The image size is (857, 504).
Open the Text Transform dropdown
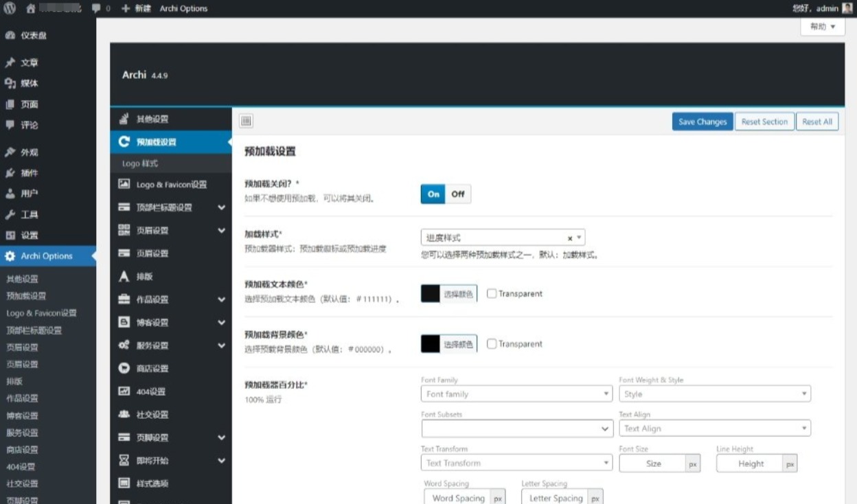[516, 463]
